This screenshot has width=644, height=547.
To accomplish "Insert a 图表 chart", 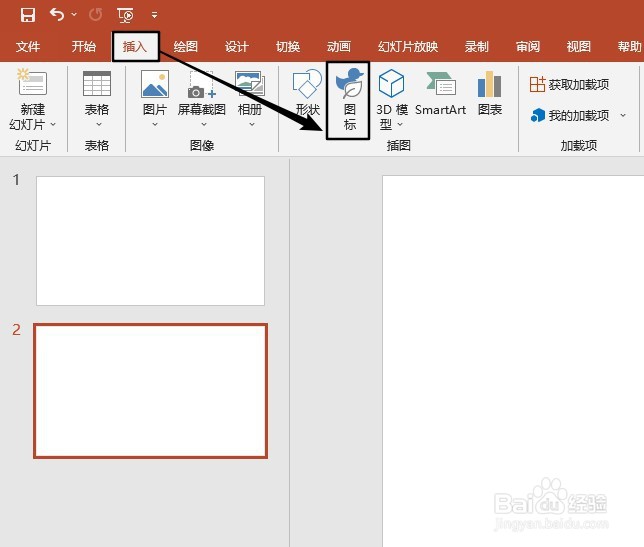I will 490,93.
